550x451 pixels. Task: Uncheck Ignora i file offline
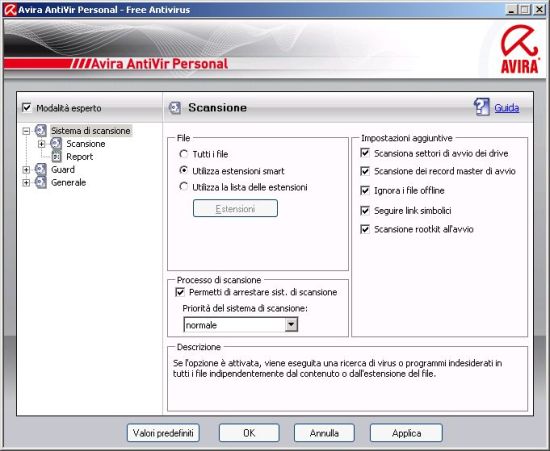[x=365, y=190]
